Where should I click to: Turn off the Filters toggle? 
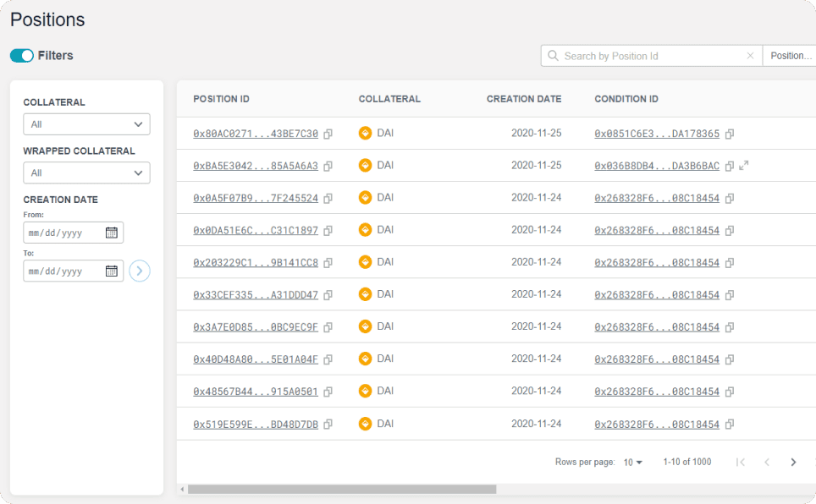click(x=22, y=56)
